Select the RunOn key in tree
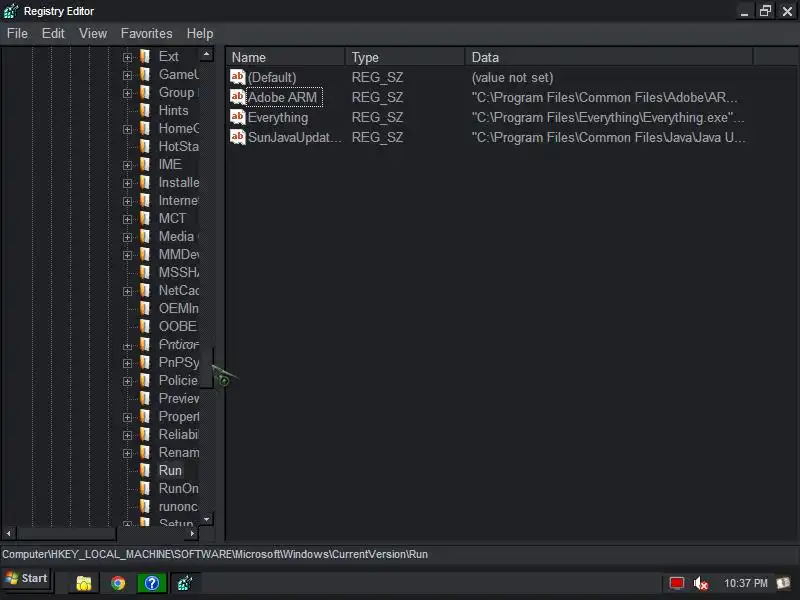Screen dimensions: 800x600 [179, 489]
